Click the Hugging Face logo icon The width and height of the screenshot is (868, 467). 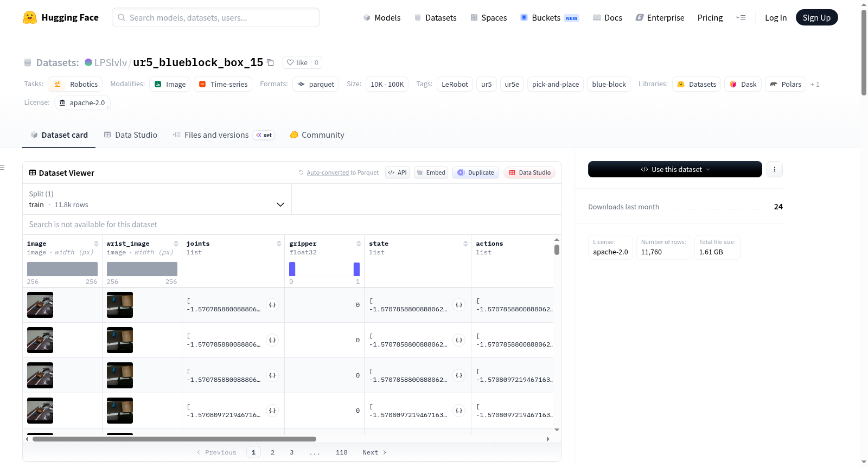(30, 17)
